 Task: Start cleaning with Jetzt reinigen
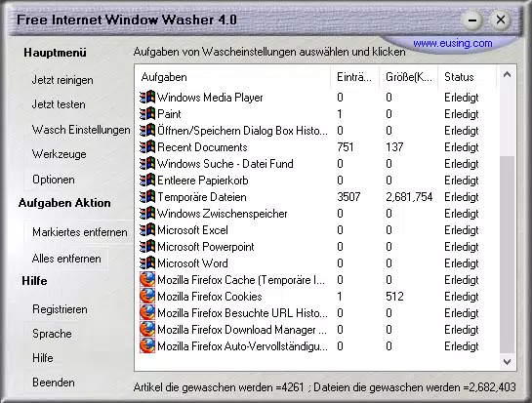62,80
